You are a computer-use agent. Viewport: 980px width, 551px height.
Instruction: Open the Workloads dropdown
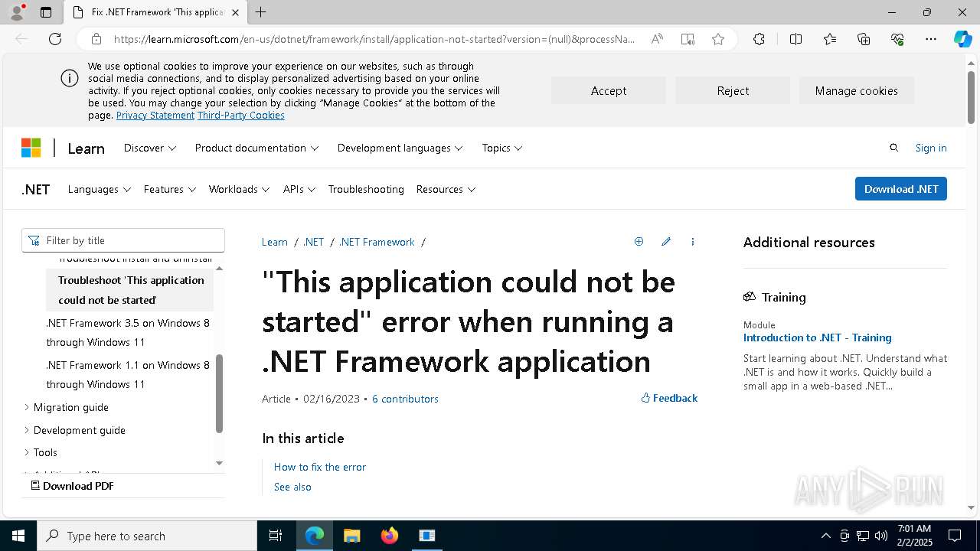[x=239, y=189]
